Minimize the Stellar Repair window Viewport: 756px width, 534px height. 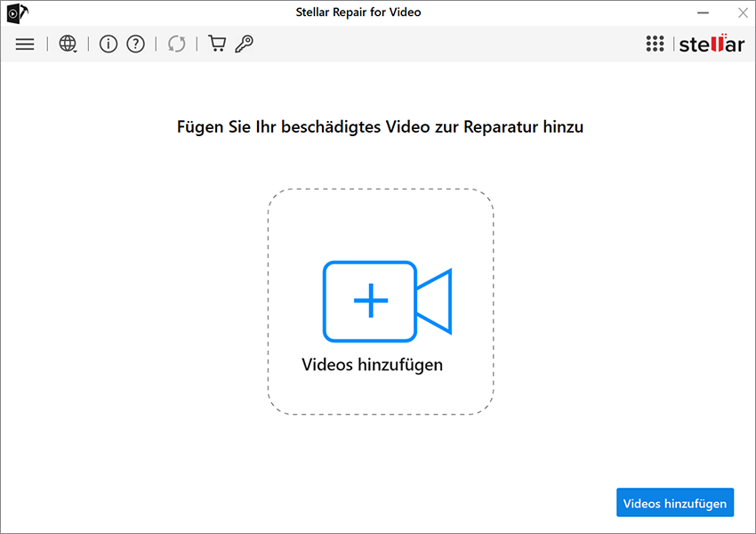(703, 13)
